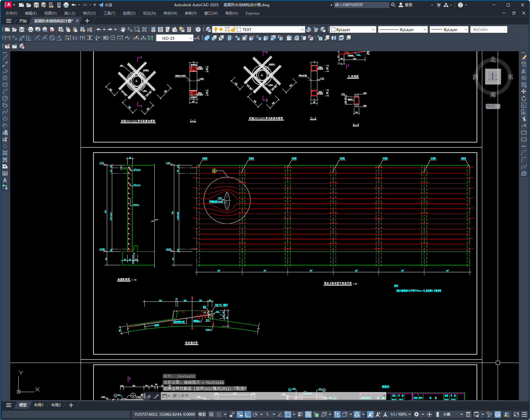Toggle the drawing grid display
Image resolution: width=530 pixels, height=420 pixels.
pos(211,414)
